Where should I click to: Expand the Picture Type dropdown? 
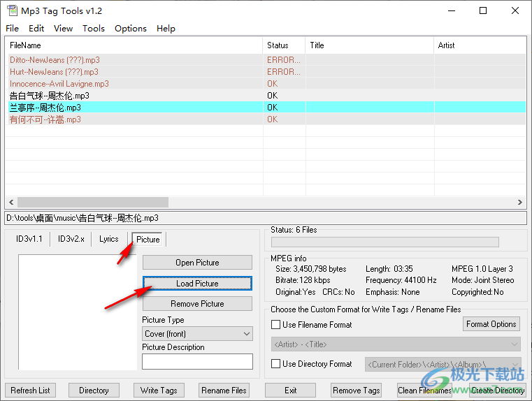197,334
